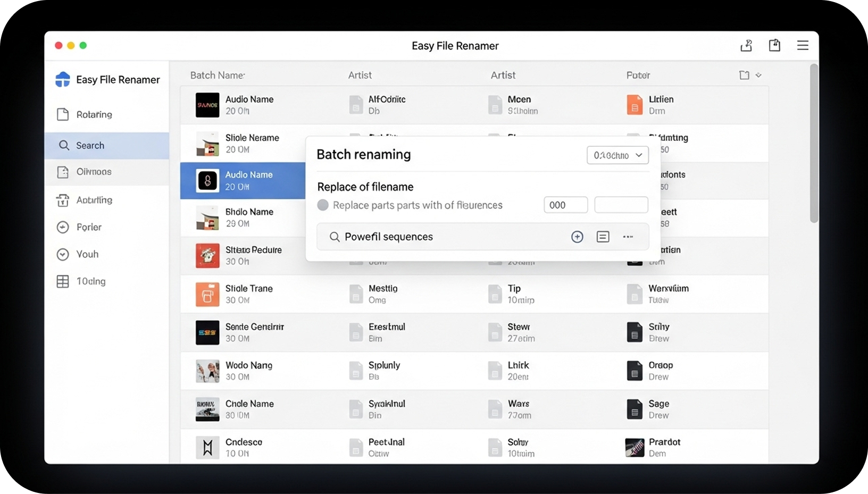Enable the Replace parts with sequences radio button
The width and height of the screenshot is (868, 494).
pos(323,205)
